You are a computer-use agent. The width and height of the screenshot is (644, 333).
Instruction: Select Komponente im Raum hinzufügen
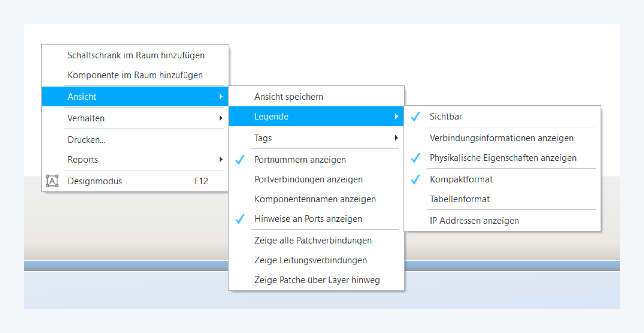point(135,75)
